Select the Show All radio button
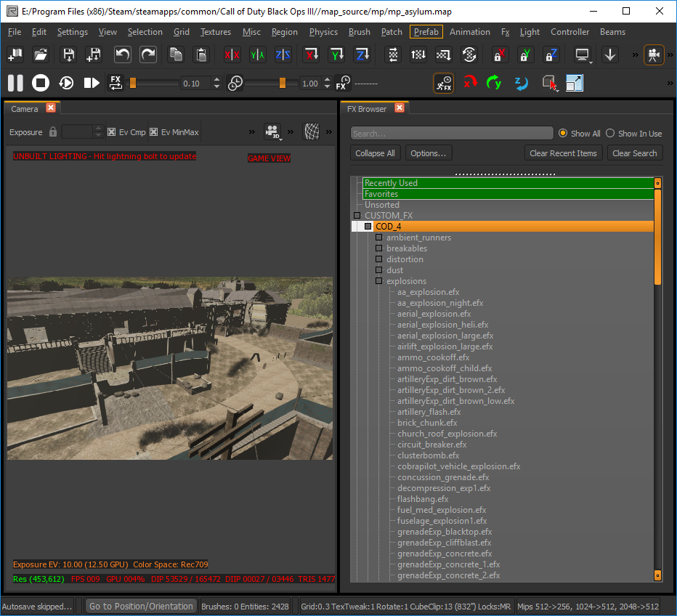This screenshot has height=616, width=677. 563,134
